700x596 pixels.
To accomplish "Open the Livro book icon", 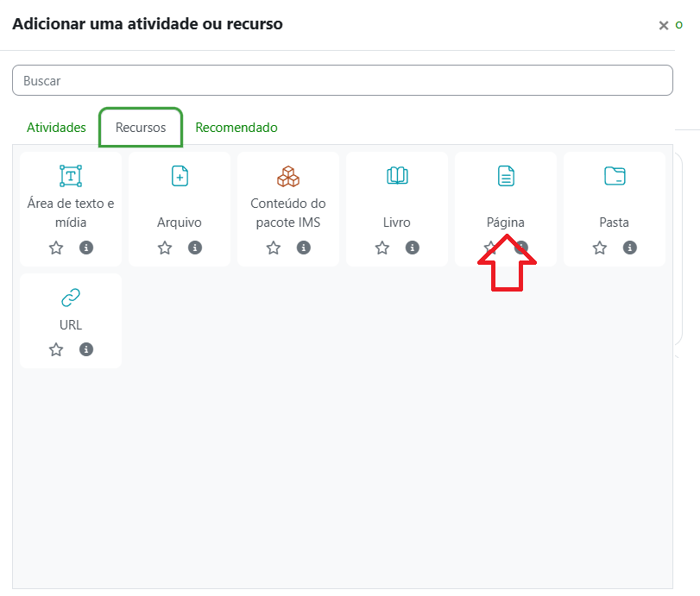I will [397, 176].
